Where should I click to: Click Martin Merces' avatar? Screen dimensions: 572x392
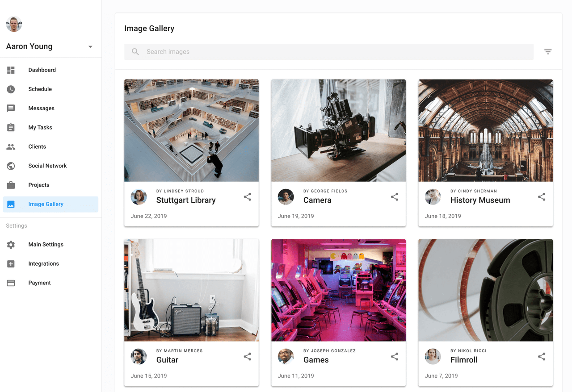point(139,357)
